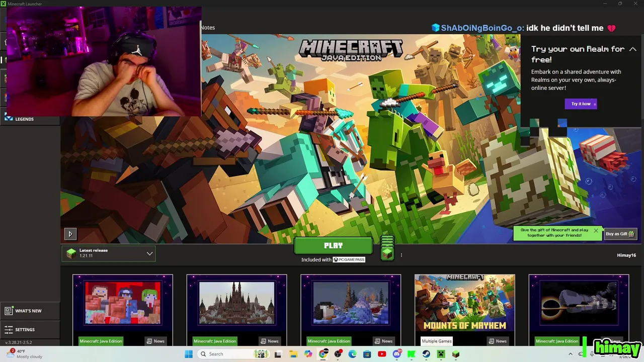Open Steam from the taskbar
The width and height of the screenshot is (644, 362).
(x=426, y=354)
